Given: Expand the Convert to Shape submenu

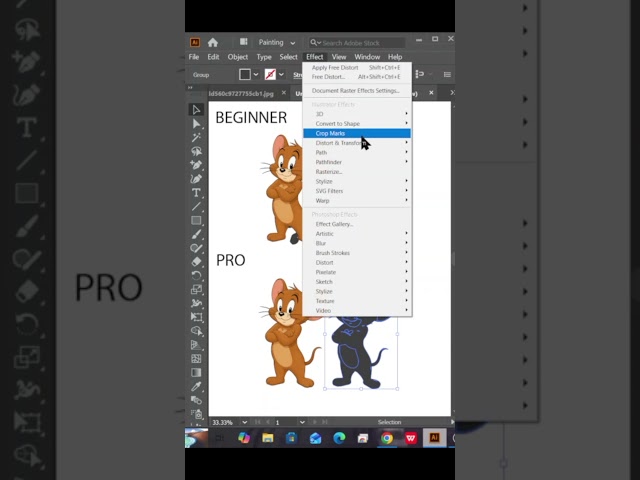Looking at the screenshot, I should tap(357, 123).
